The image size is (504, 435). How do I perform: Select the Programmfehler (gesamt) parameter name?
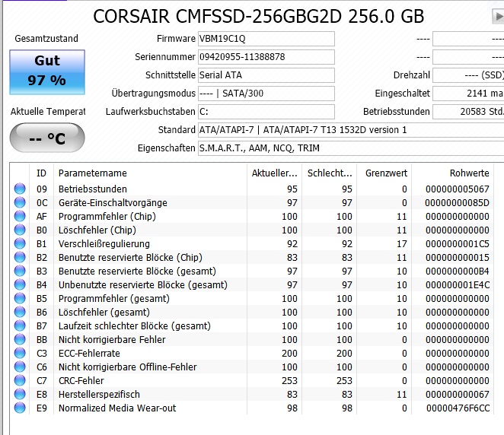pyautogui.click(x=114, y=299)
